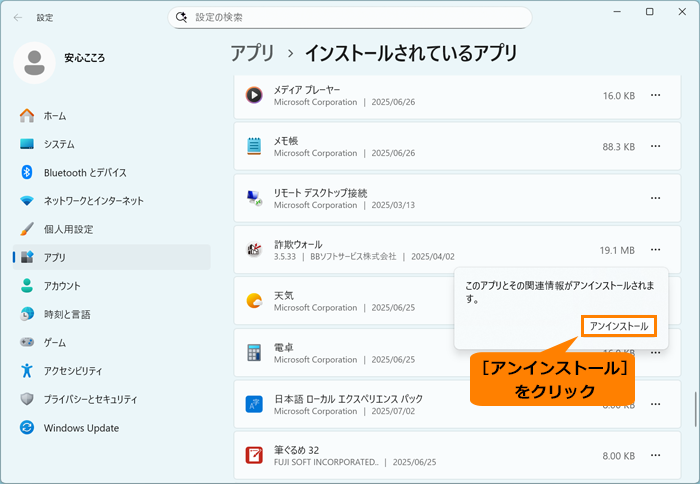Screen dimensions: 700x484
Task: Click the システム monitor icon
Action: (x=27, y=144)
